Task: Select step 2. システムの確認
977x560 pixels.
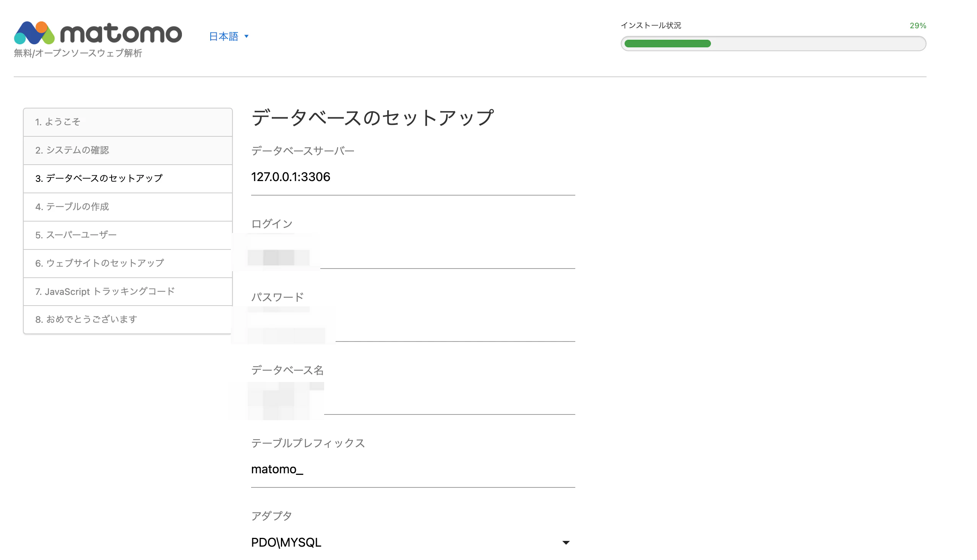Action: [x=128, y=151]
